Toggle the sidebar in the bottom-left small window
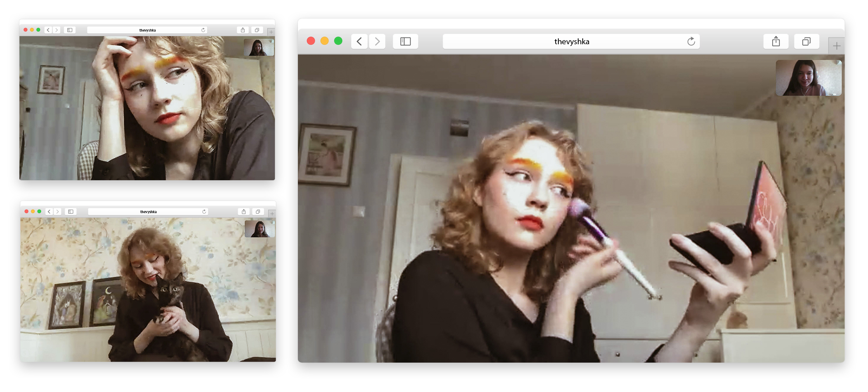 tap(71, 212)
